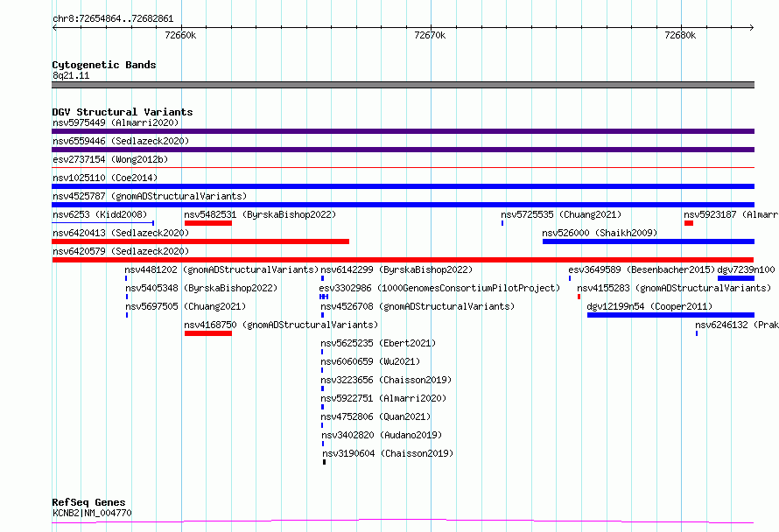Open nsv4481202 (gnomADStructuralVariants) label
This screenshot has height=532, width=779.
[221, 269]
